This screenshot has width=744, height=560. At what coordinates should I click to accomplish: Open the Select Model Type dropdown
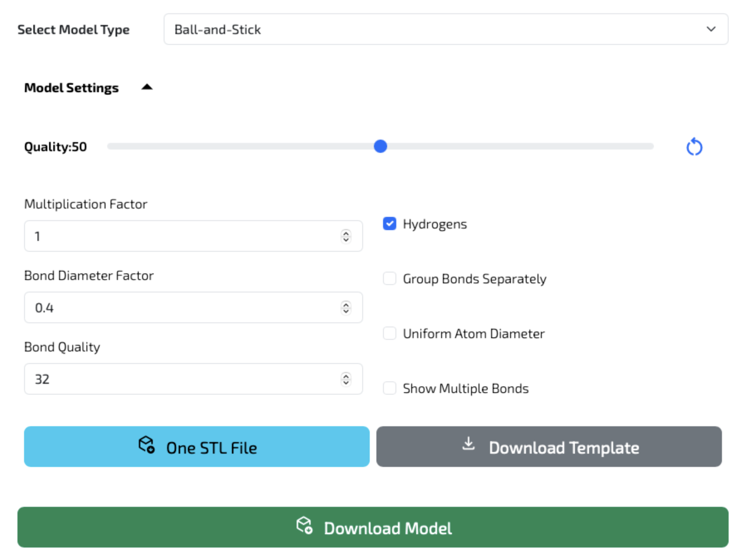446,29
